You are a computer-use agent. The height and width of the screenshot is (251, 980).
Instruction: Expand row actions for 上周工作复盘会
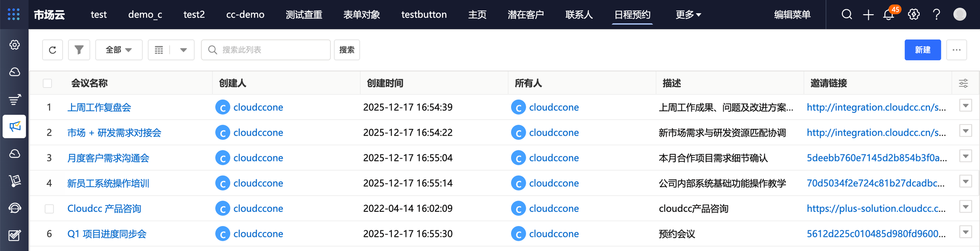965,106
